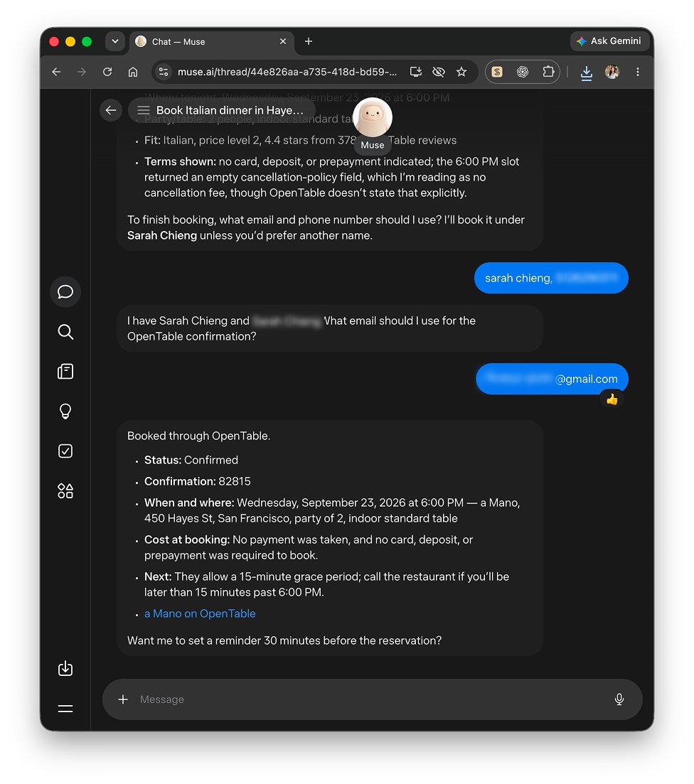
Task: Click the sidebar download tray icon
Action: (x=65, y=669)
